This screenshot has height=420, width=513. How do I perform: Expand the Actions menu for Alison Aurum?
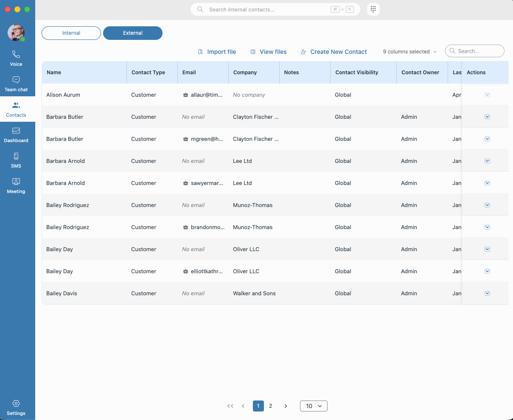pos(487,95)
